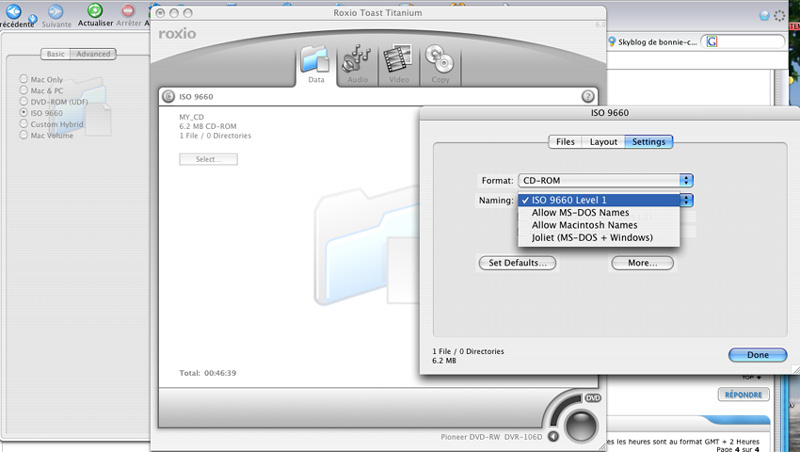
Task: Click the Skyblog bookmark icon
Action: point(612,42)
